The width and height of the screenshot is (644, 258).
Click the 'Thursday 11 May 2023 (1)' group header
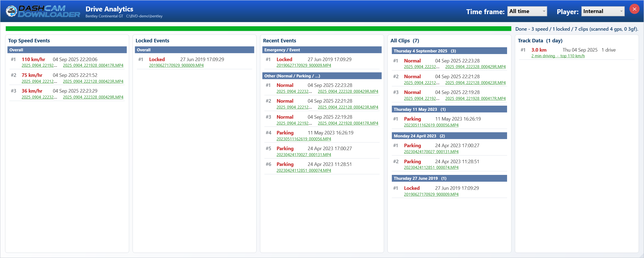pyautogui.click(x=449, y=109)
